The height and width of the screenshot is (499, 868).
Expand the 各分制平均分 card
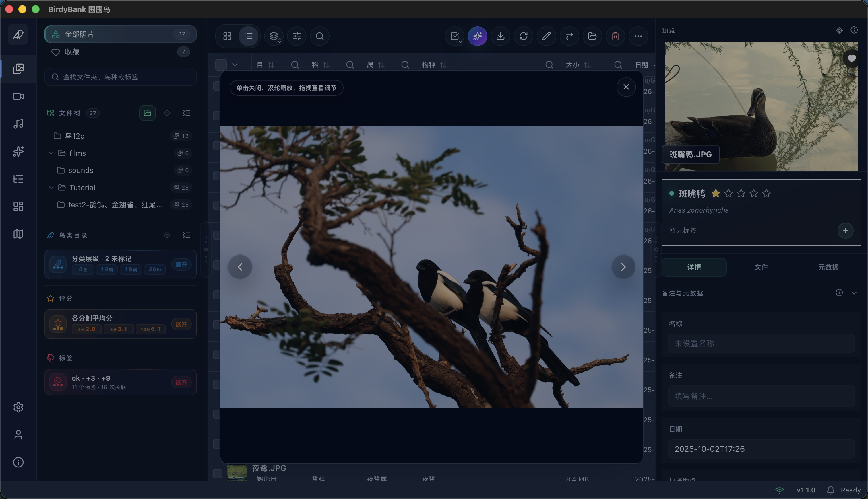point(181,324)
